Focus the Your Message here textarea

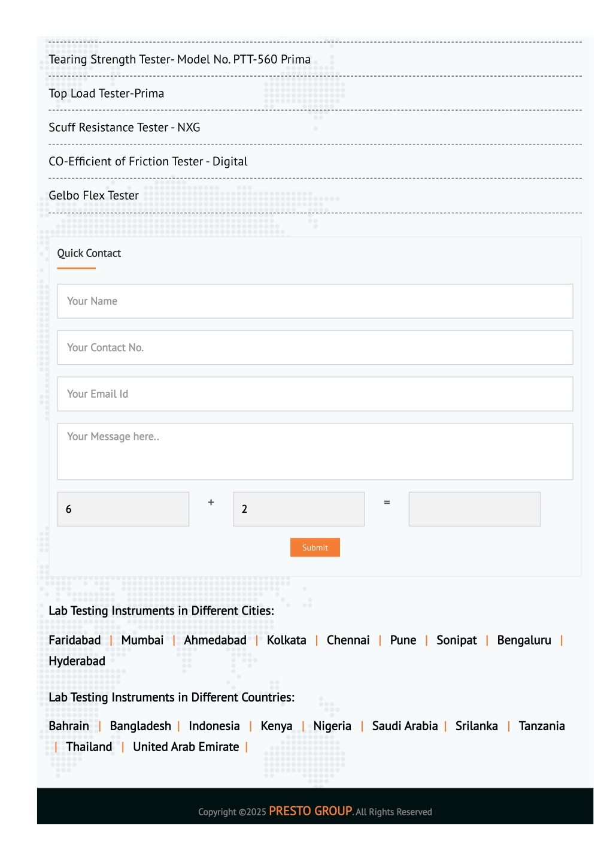pyautogui.click(x=315, y=452)
